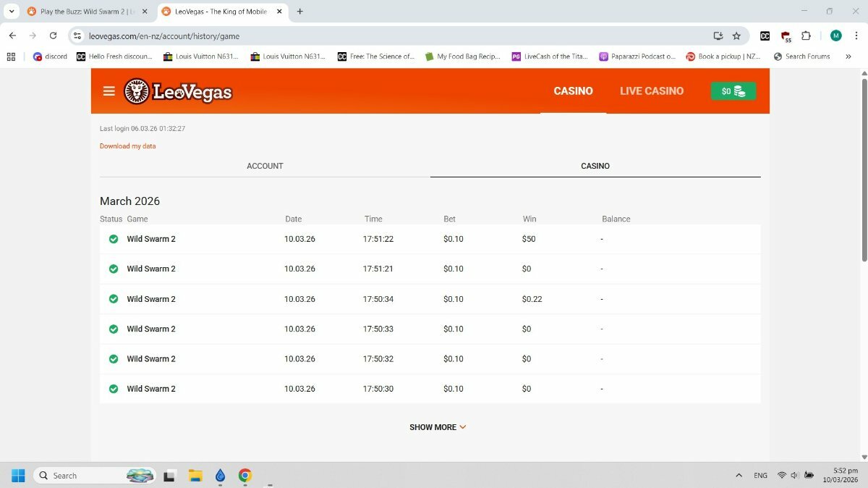Switch to the ACCOUNT history tab
This screenshot has height=488, width=868.
[x=265, y=166]
